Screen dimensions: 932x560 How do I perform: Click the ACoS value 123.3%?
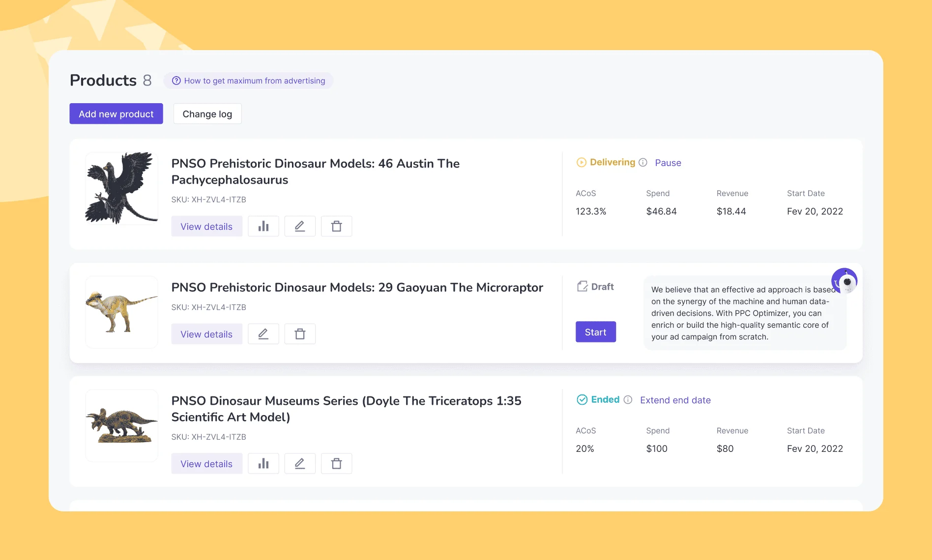[591, 211]
